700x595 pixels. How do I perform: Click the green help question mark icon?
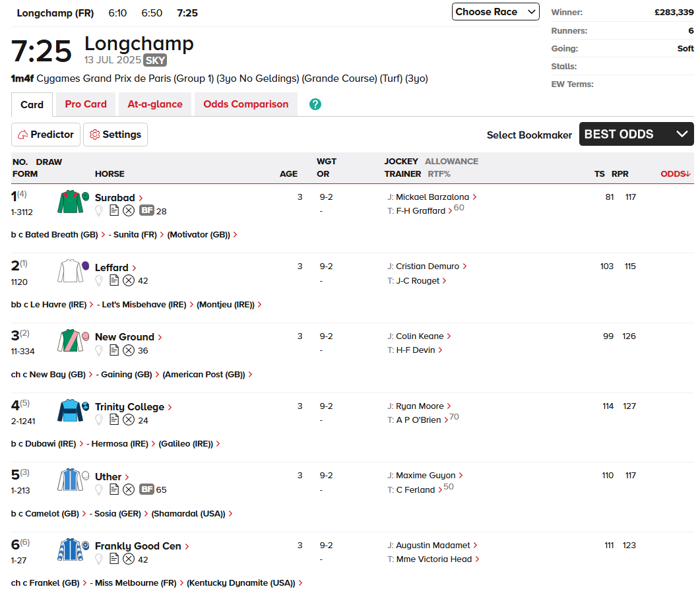(315, 104)
